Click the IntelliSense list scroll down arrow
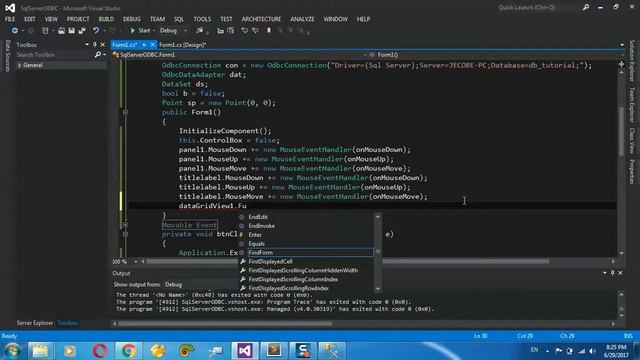Screen dimensions: 640x360 pos(378,289)
